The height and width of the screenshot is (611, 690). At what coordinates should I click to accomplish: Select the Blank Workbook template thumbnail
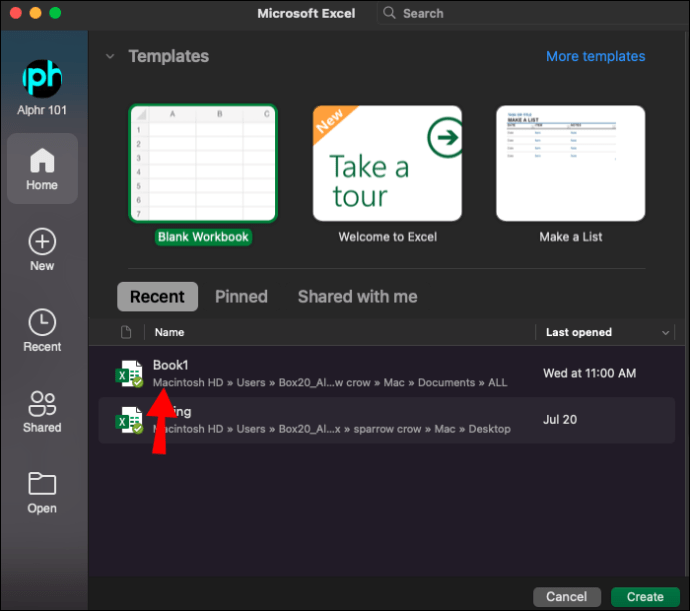pyautogui.click(x=203, y=163)
